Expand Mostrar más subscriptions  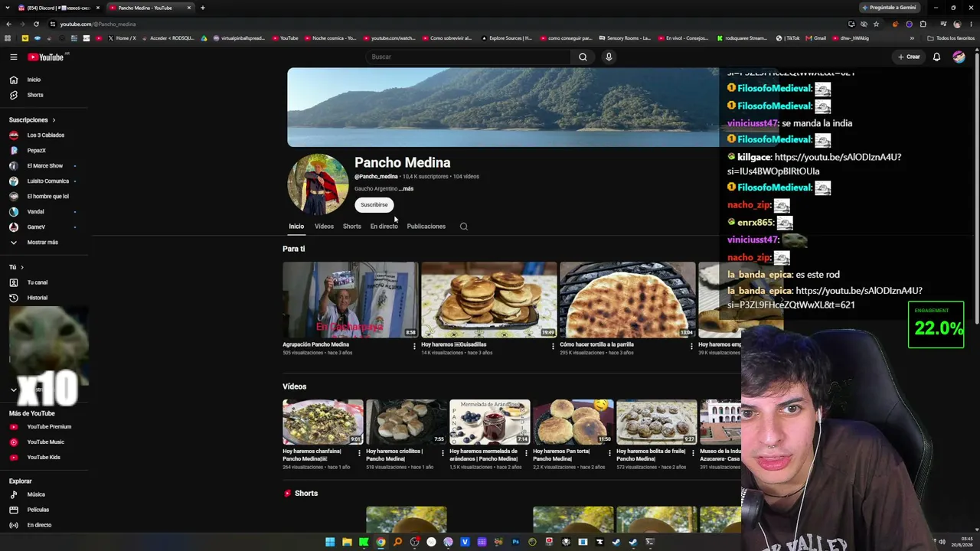pos(43,243)
